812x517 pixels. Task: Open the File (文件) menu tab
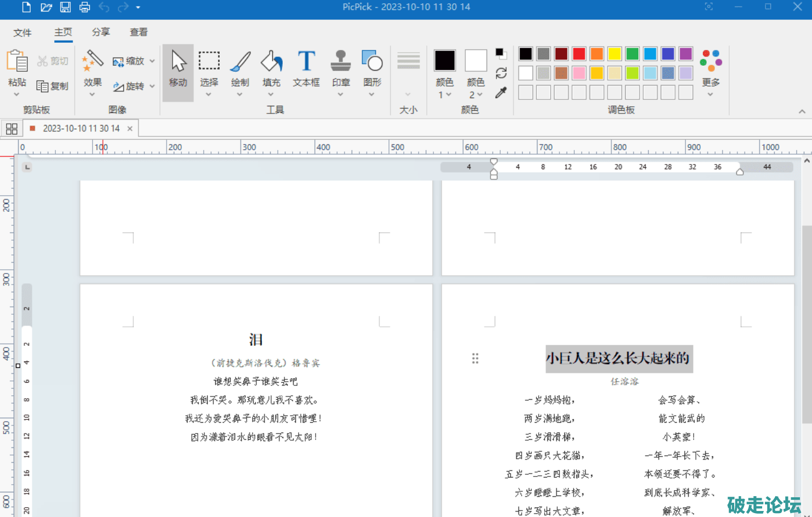point(22,32)
